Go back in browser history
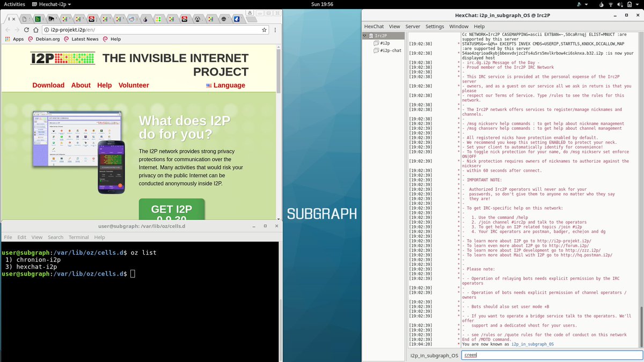The height and width of the screenshot is (362, 644). (x=8, y=30)
